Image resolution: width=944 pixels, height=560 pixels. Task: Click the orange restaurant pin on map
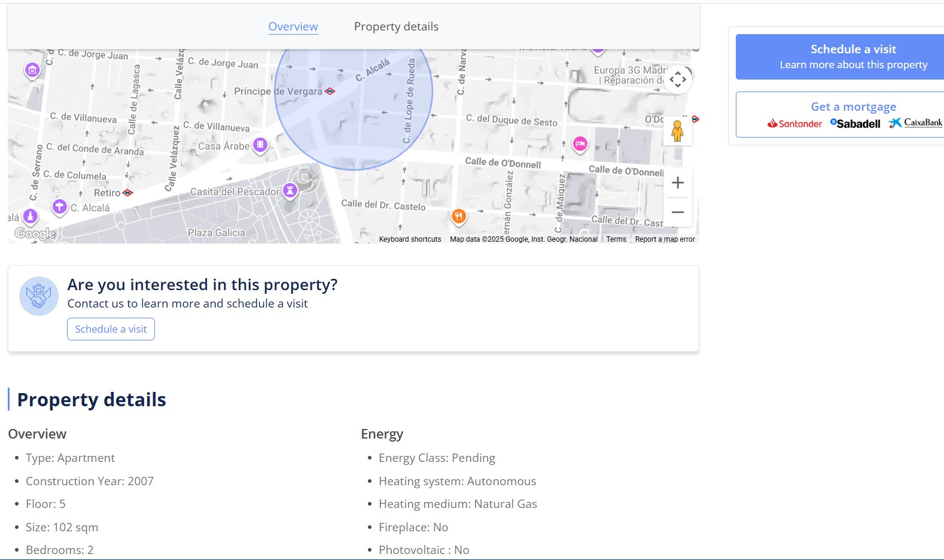(459, 216)
